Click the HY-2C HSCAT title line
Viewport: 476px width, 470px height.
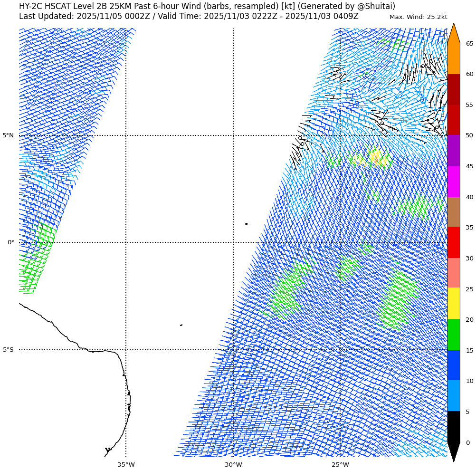(207, 6)
